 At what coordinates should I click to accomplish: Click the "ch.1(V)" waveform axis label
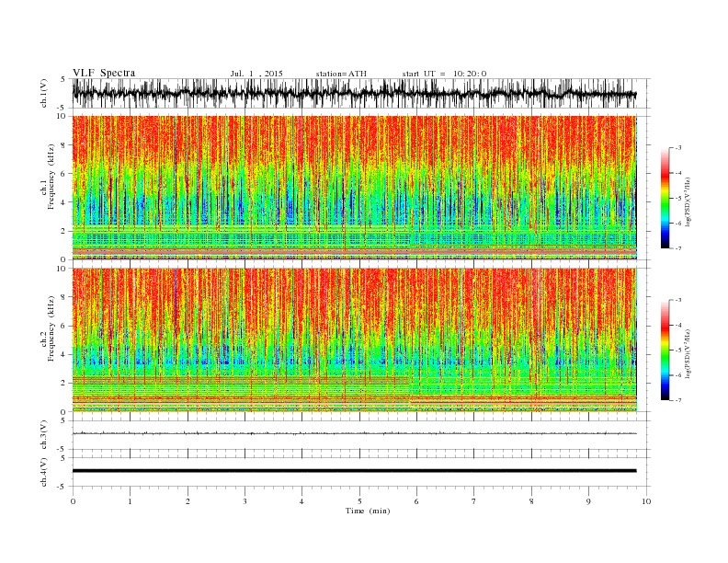pyautogui.click(x=44, y=93)
